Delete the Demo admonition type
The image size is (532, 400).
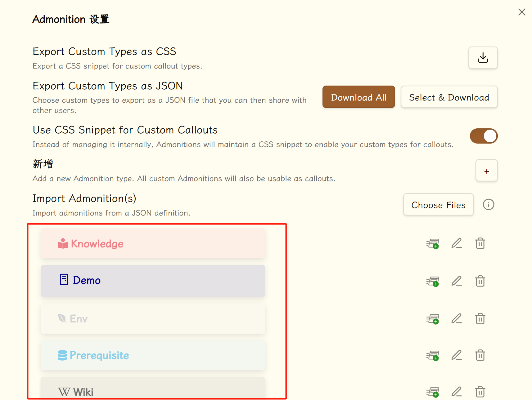click(480, 281)
